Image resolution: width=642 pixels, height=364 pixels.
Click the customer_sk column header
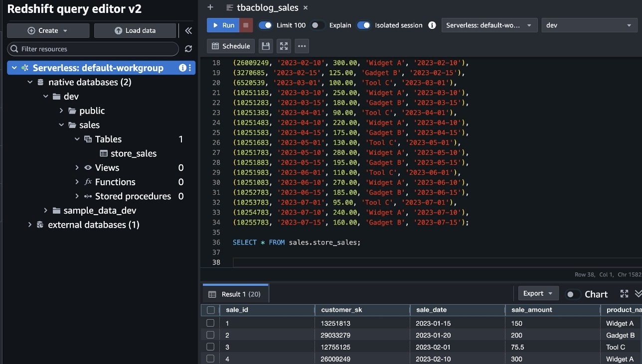pyautogui.click(x=362, y=310)
